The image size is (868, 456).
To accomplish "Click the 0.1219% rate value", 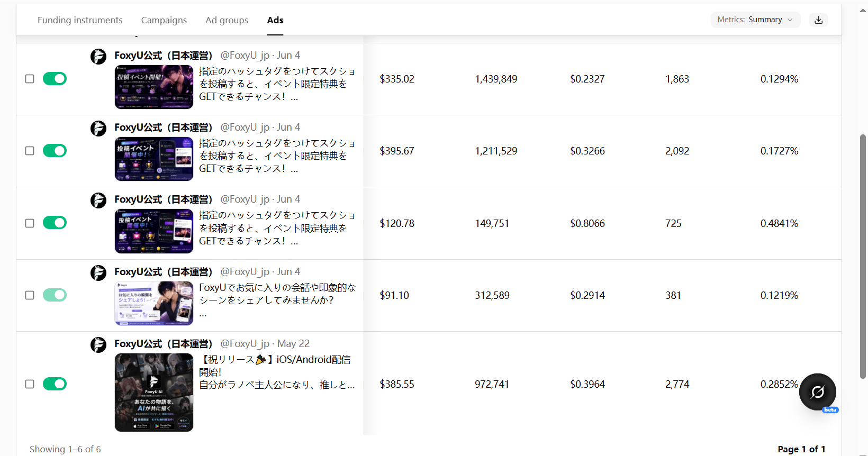I will coord(780,295).
